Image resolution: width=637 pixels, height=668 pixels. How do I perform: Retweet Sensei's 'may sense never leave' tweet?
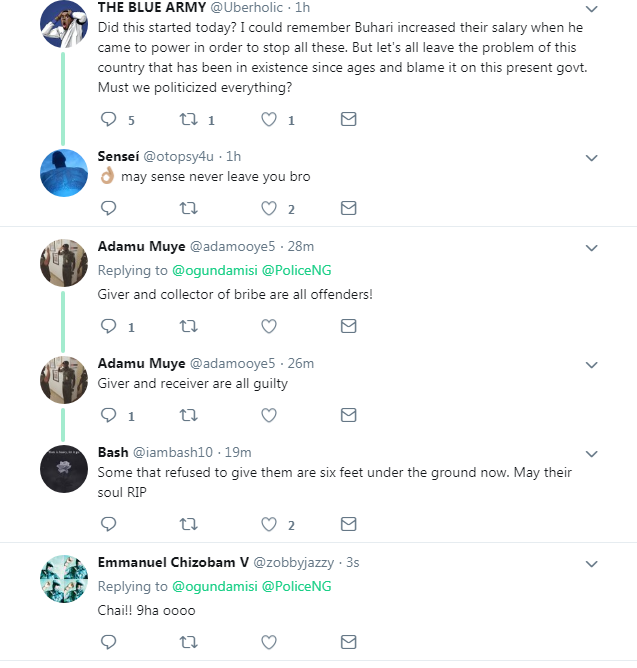188,208
